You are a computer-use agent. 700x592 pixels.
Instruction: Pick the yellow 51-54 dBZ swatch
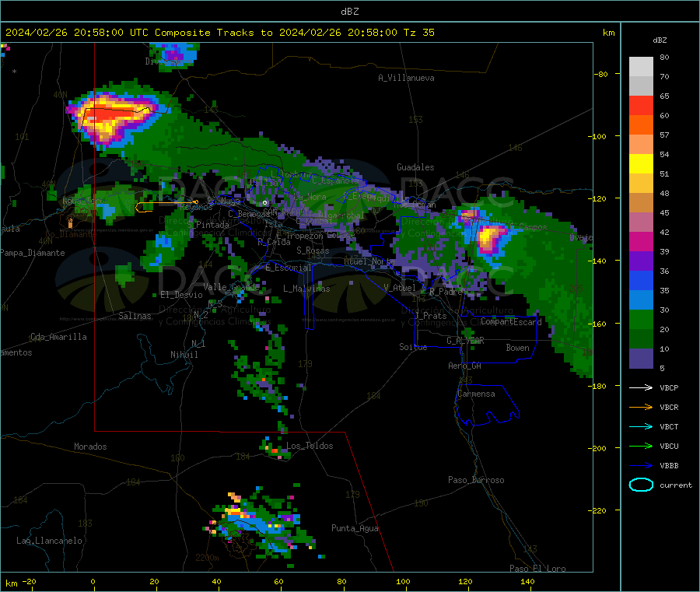click(641, 164)
